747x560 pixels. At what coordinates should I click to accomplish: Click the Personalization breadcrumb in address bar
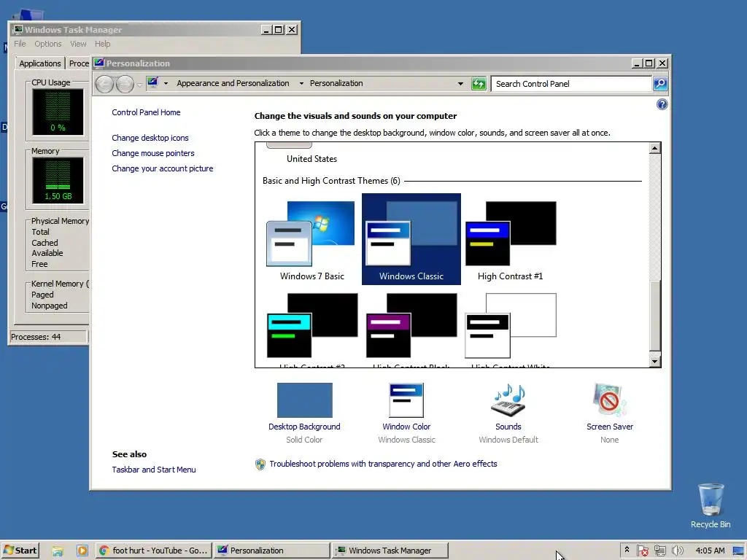pos(336,83)
